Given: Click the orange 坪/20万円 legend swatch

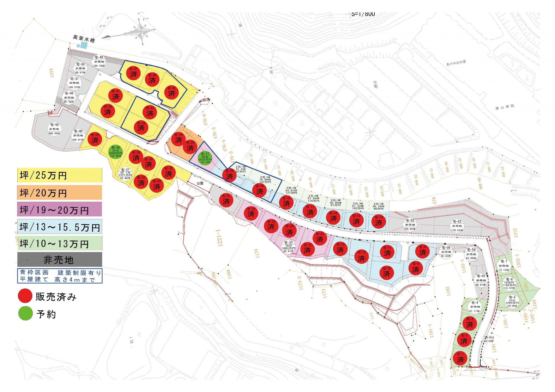Looking at the screenshot, I should 60,192.
